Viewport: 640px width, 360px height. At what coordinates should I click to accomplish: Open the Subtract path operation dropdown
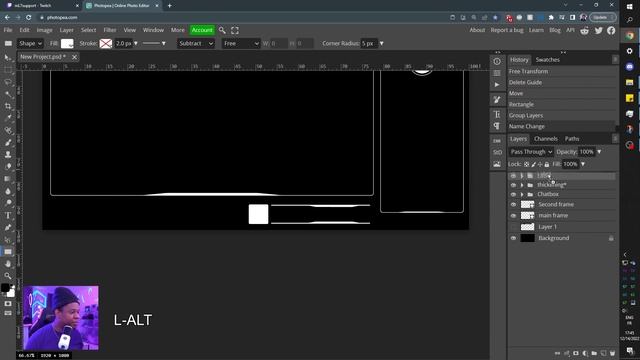pos(196,43)
